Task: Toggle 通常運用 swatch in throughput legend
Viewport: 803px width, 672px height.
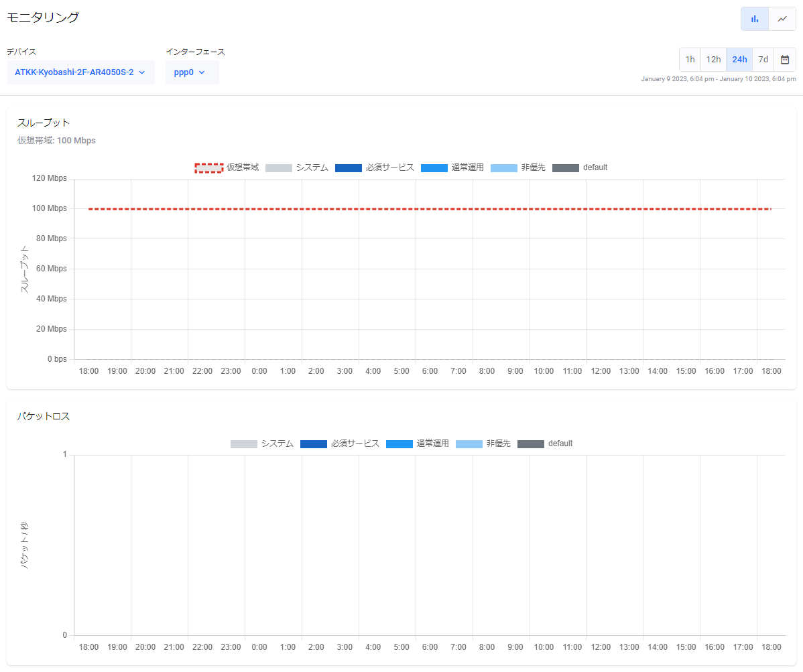Action: pos(434,167)
